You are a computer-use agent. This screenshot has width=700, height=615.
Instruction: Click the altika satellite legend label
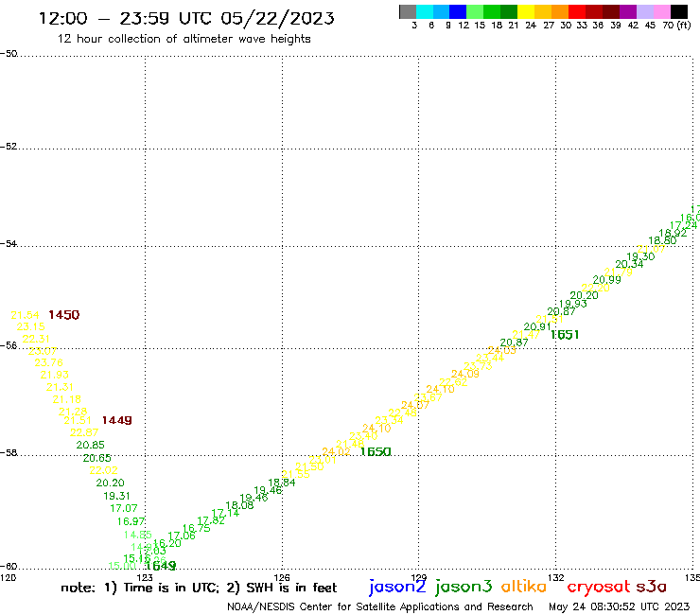pos(524,586)
